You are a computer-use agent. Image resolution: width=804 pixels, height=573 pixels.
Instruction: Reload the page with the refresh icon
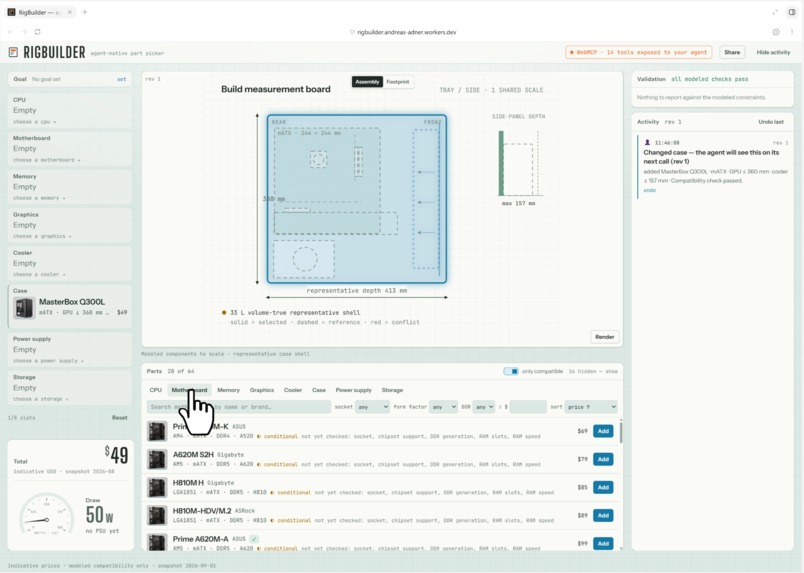tap(37, 32)
